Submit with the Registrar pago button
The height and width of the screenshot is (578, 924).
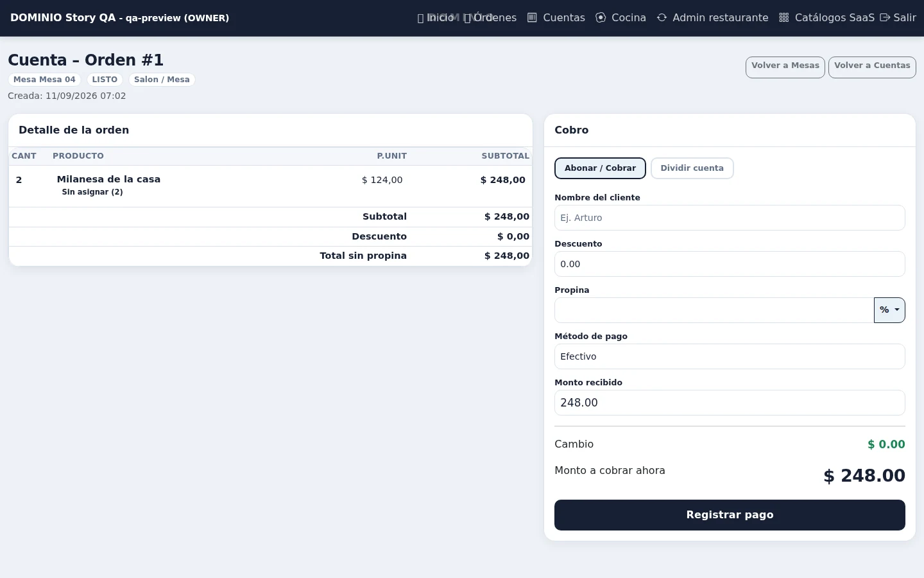coord(730,515)
